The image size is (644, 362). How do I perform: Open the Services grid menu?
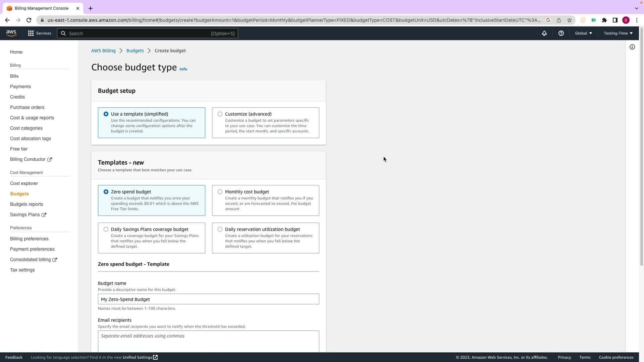(x=31, y=33)
